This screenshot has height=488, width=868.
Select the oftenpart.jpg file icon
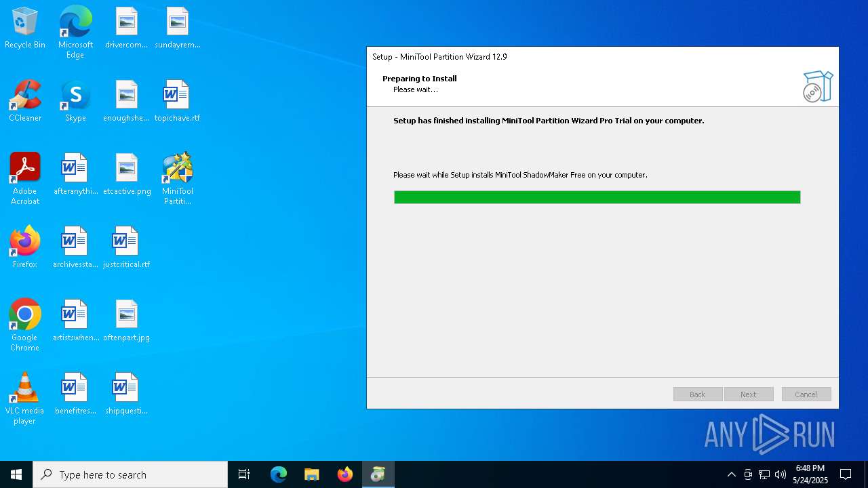click(x=126, y=321)
